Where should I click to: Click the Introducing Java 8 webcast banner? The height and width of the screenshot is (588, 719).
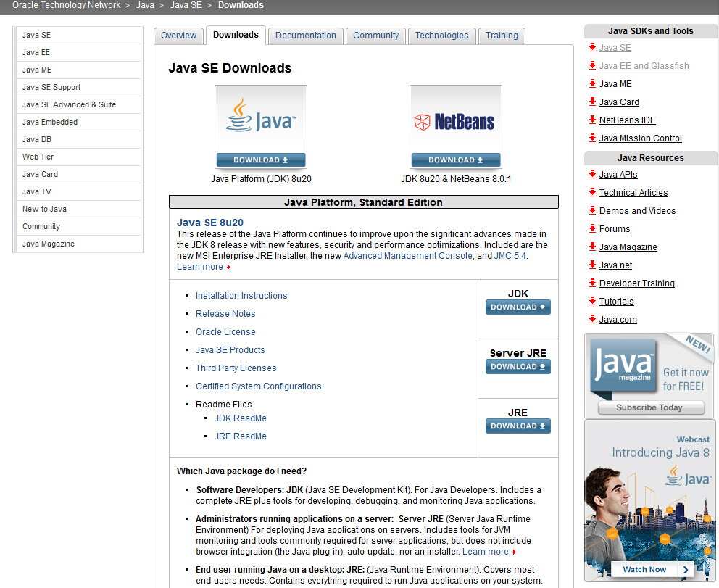649,500
